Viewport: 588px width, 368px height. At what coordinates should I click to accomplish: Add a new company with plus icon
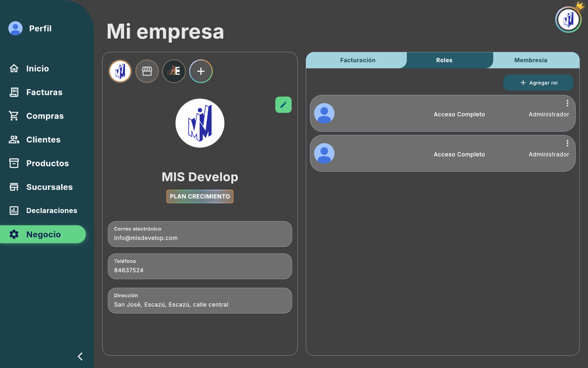point(201,71)
